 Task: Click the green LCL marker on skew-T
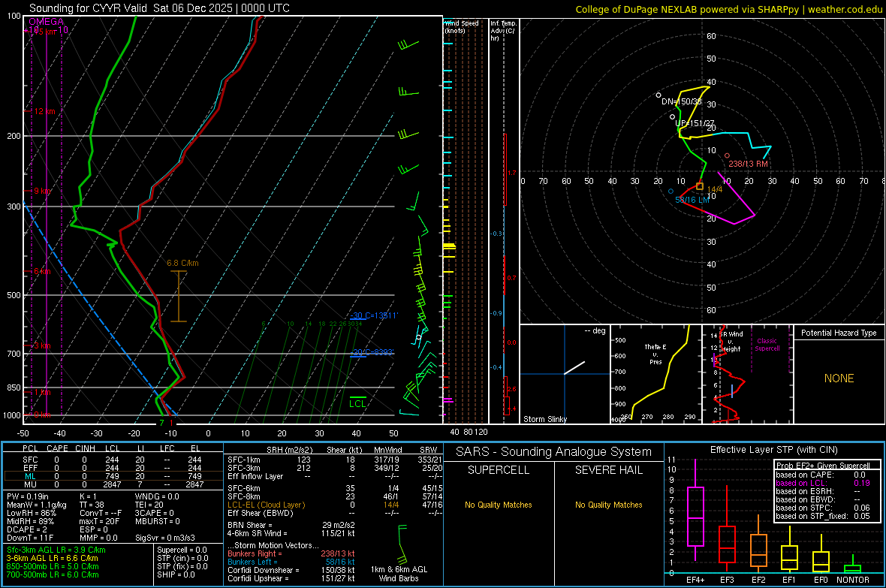pyautogui.click(x=357, y=403)
